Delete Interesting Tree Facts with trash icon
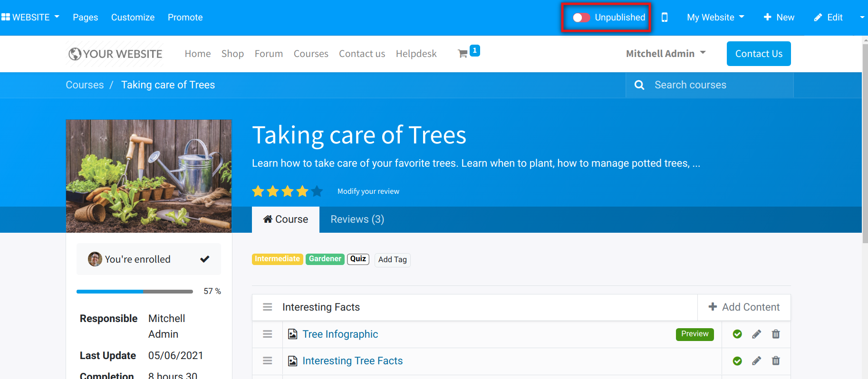This screenshot has height=379, width=868. point(776,361)
